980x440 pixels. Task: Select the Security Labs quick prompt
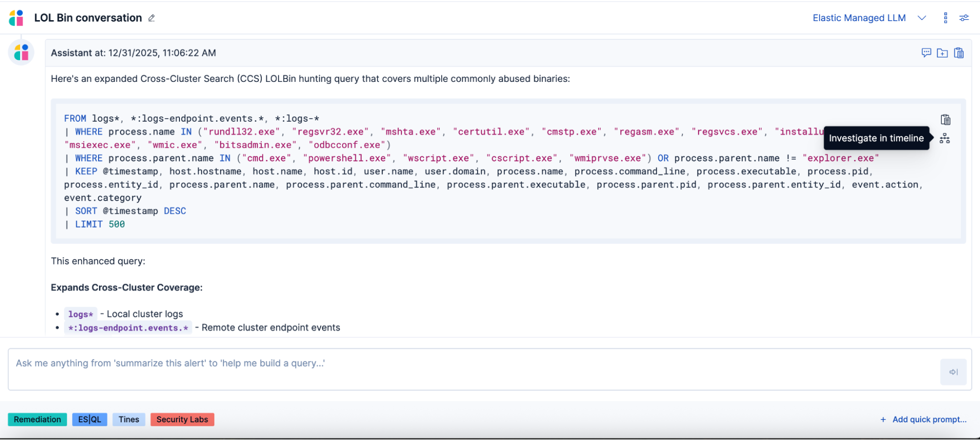(x=182, y=419)
